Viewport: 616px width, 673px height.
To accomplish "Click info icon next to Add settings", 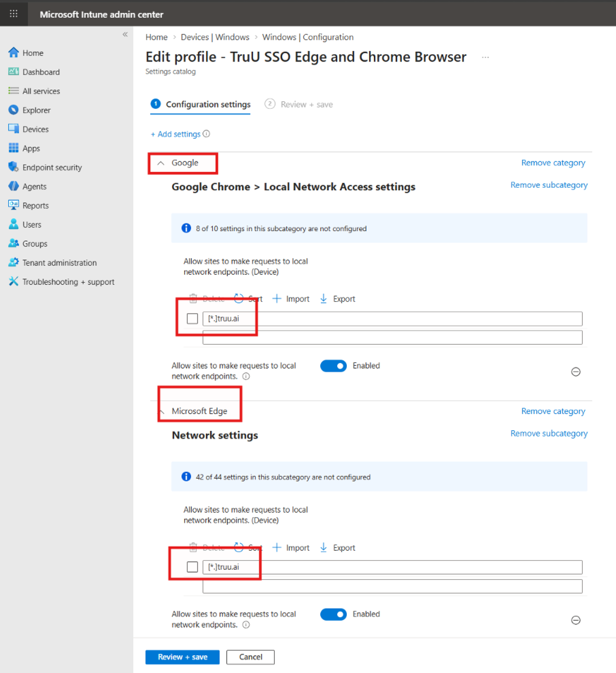I will point(206,134).
